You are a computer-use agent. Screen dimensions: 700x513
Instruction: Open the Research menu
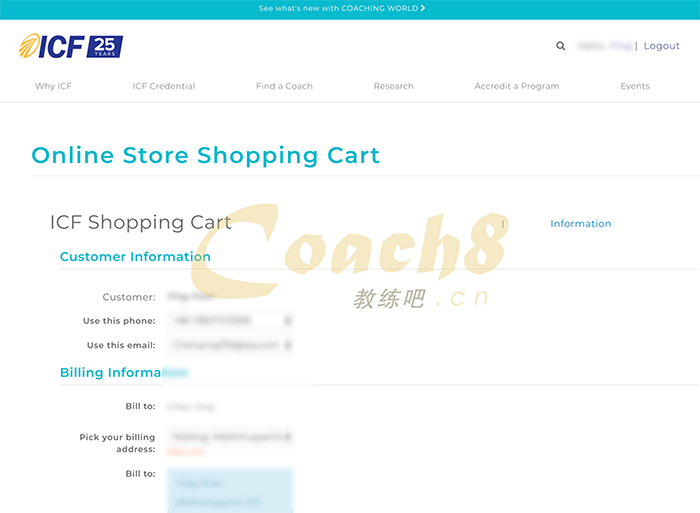click(393, 86)
